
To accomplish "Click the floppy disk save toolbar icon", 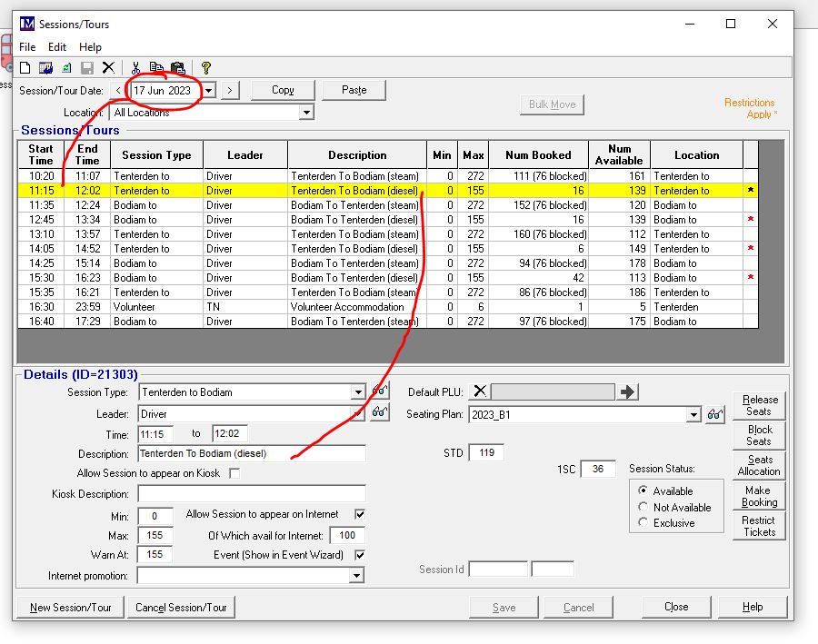I will click(x=87, y=68).
